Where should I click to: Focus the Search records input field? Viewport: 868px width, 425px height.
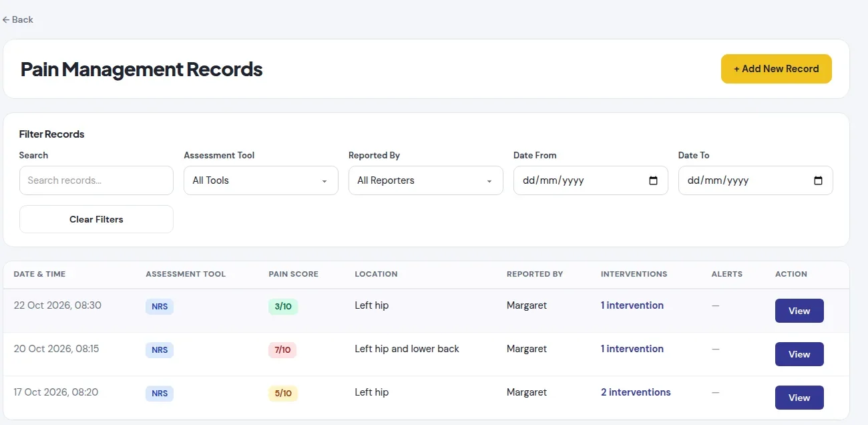[x=96, y=180]
